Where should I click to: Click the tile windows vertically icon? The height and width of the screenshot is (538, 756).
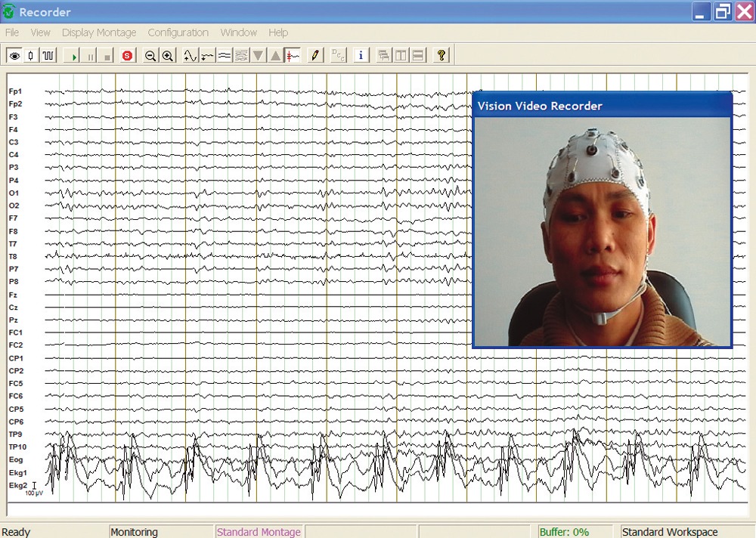point(401,55)
